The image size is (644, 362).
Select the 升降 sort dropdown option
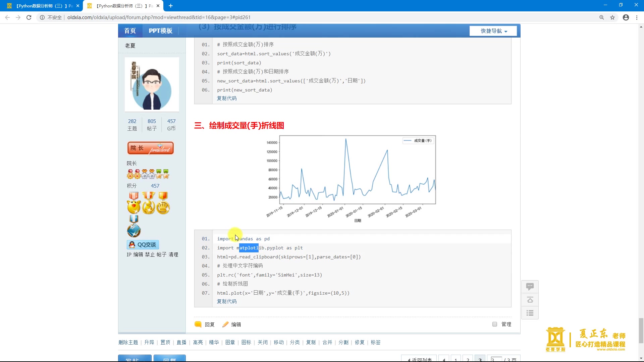pyautogui.click(x=150, y=342)
